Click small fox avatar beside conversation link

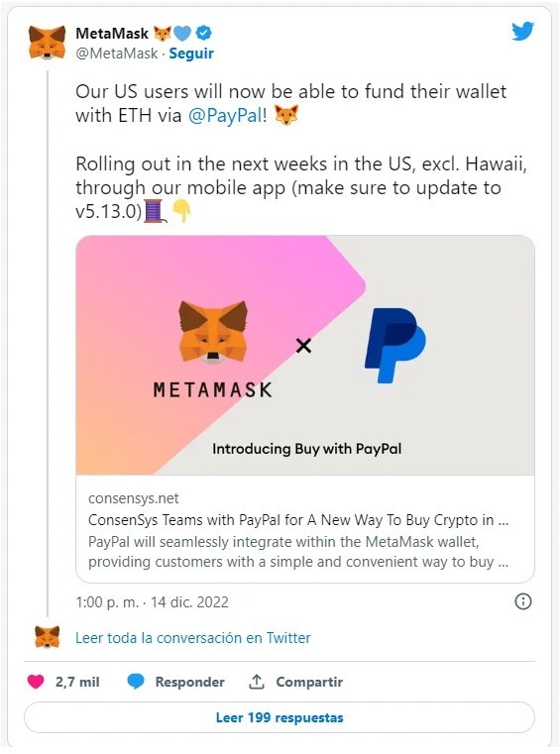[48, 637]
